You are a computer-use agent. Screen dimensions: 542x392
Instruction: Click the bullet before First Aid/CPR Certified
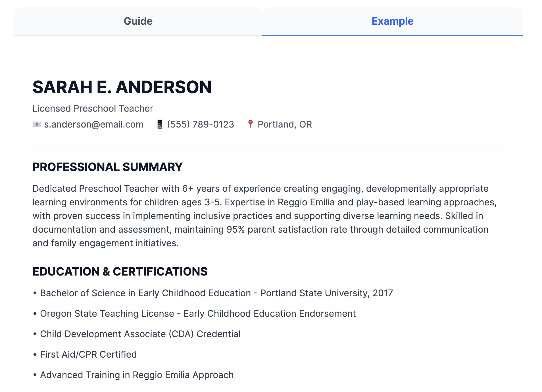tap(35, 355)
